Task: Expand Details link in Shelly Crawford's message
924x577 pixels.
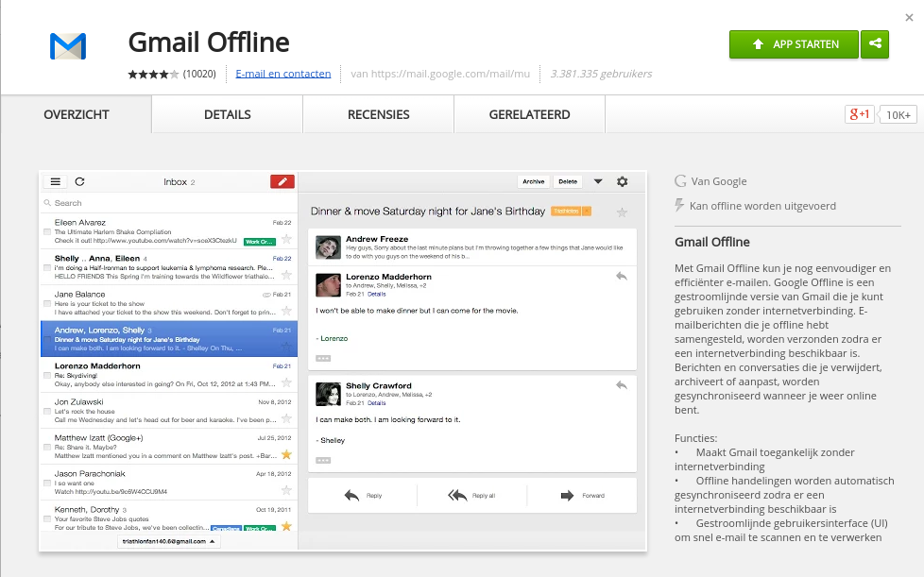Action: (377, 402)
